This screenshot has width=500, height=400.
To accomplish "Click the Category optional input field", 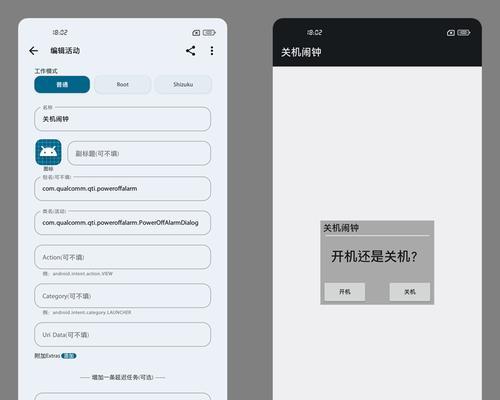I will (122, 296).
